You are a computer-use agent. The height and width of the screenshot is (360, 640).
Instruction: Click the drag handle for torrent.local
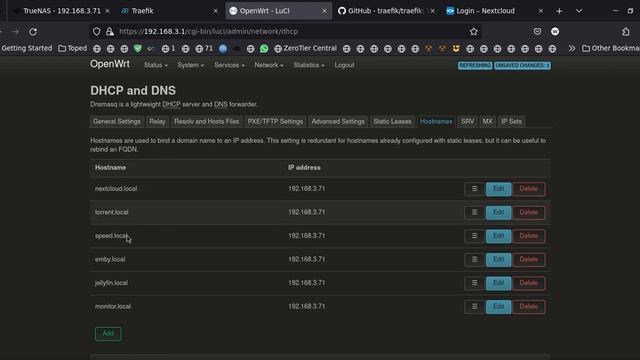[x=474, y=213]
